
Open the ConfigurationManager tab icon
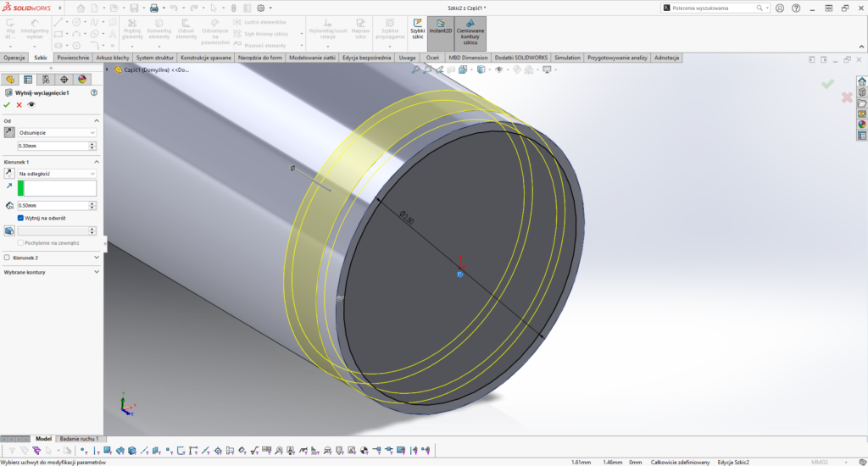tap(46, 79)
